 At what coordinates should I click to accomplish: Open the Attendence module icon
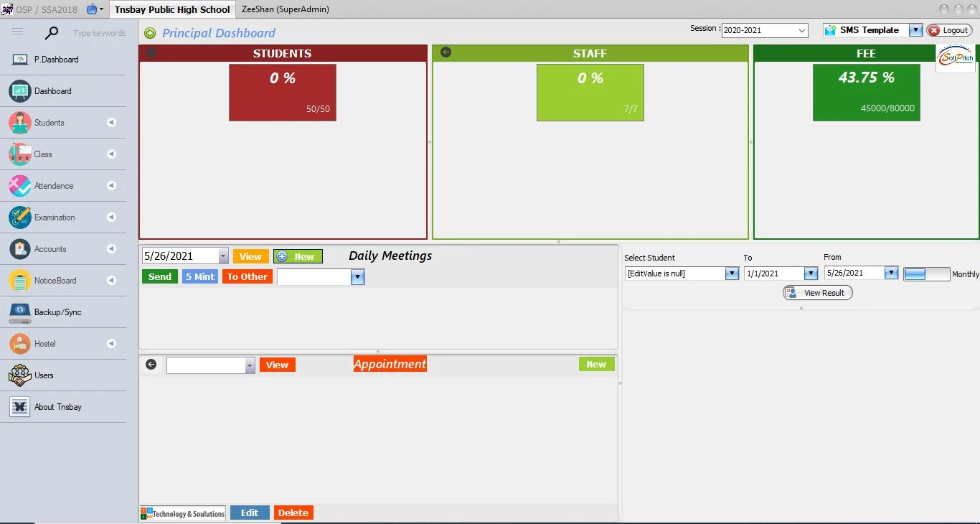(x=19, y=186)
